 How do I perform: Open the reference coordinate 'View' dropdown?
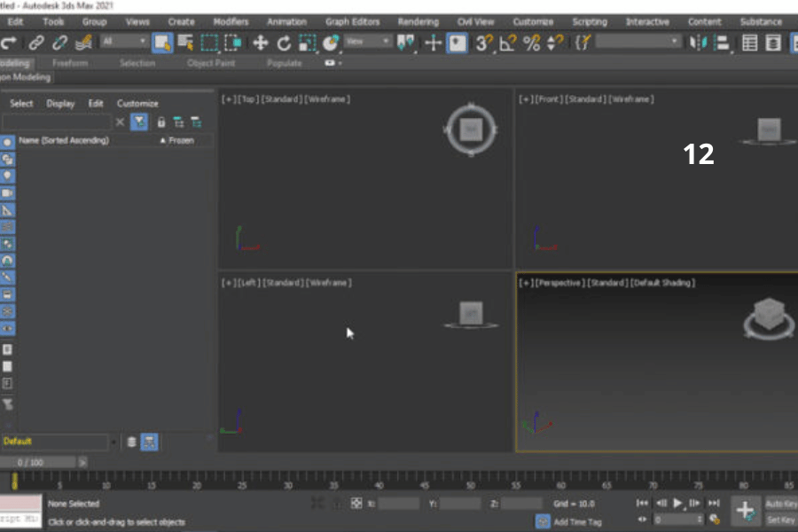(367, 42)
